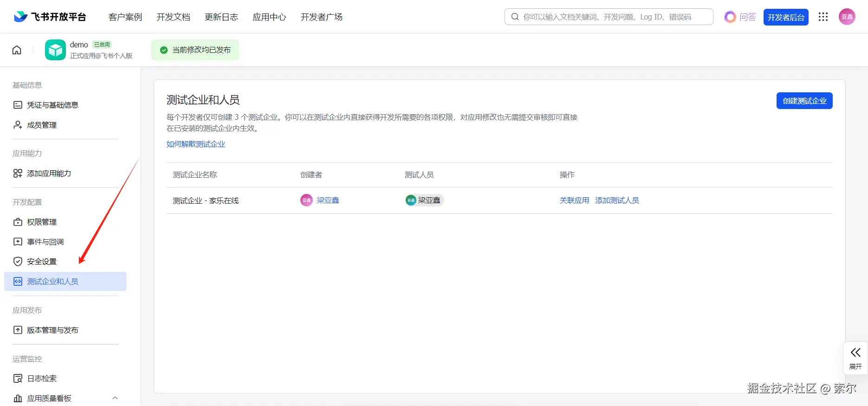868x406 pixels.
Task: Select 事件与回调 in sidebar
Action: click(x=65, y=242)
